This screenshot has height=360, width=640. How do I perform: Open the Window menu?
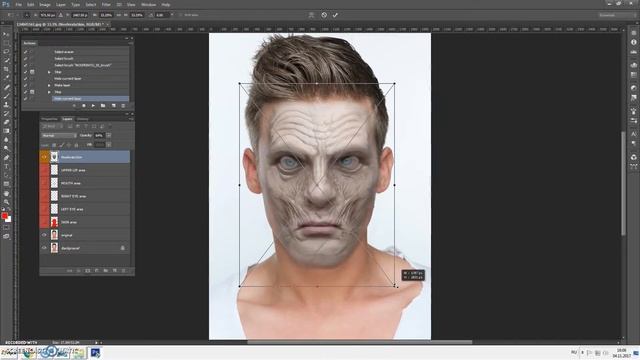[x=149, y=4]
